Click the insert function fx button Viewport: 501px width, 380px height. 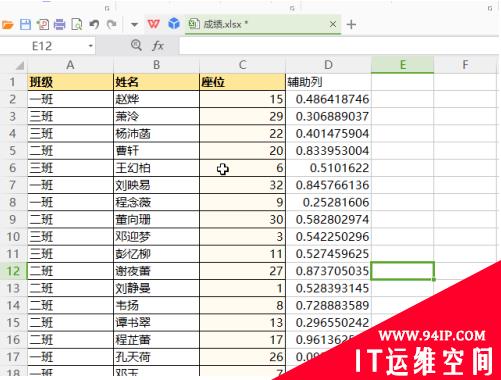pos(158,46)
